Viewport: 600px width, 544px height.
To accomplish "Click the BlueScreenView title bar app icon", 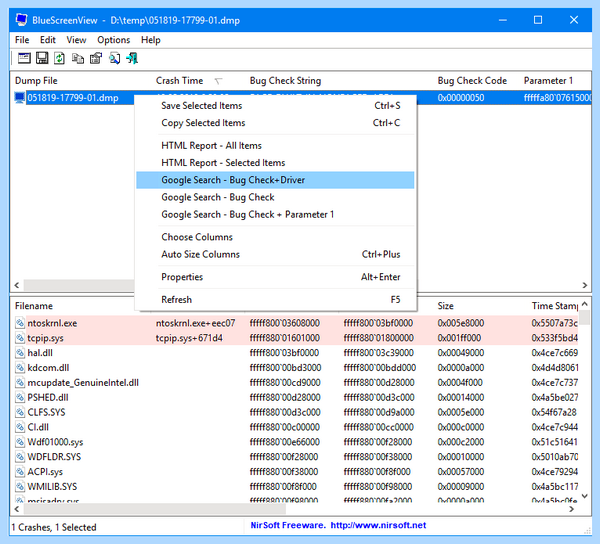I will click(x=22, y=20).
